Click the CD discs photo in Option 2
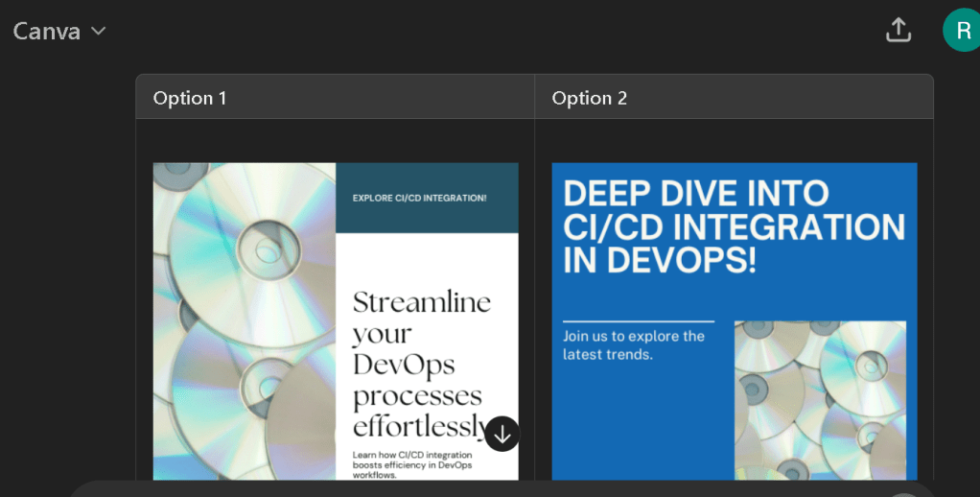The width and height of the screenshot is (980, 497). point(820,400)
